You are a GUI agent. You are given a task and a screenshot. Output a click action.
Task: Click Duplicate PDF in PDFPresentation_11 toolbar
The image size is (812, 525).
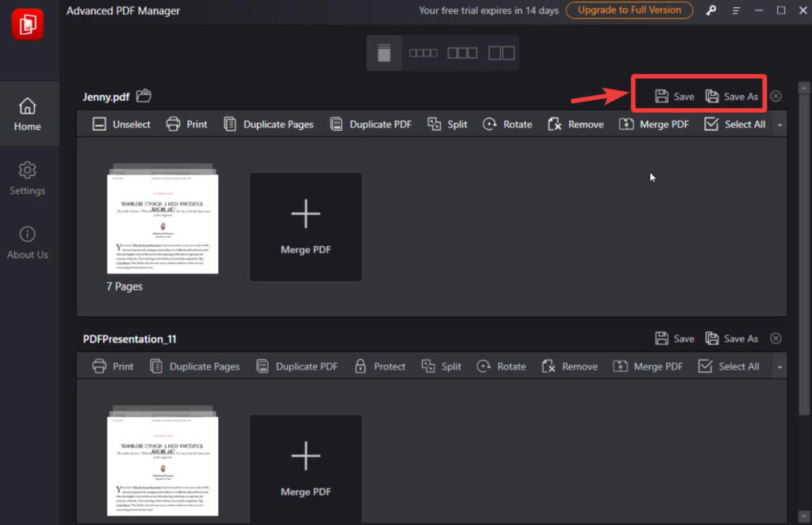click(x=297, y=366)
